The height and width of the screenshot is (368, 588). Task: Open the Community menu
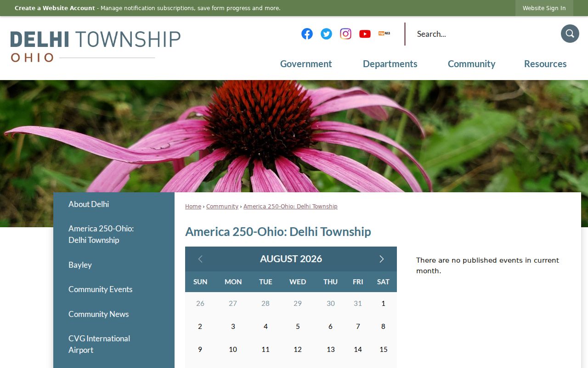(471, 64)
